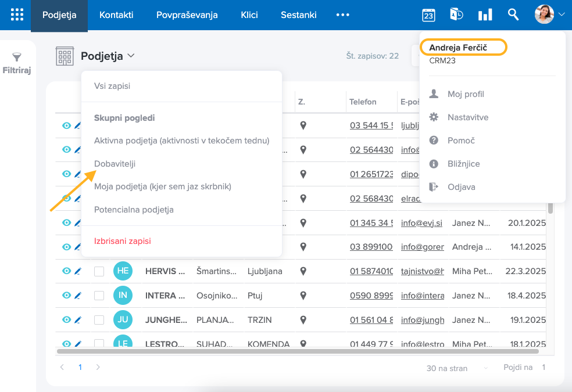Click map pin icon in HERVIS row
Screen dimensions: 572x392
(x=303, y=271)
